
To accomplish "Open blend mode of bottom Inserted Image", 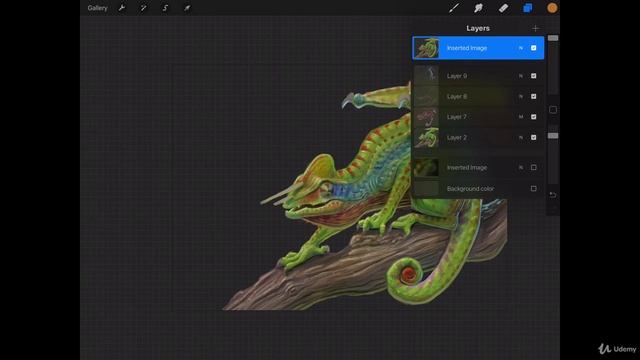I will click(x=521, y=167).
